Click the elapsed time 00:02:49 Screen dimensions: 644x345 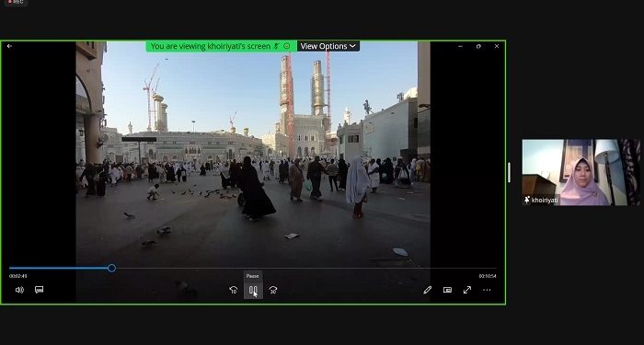18,276
